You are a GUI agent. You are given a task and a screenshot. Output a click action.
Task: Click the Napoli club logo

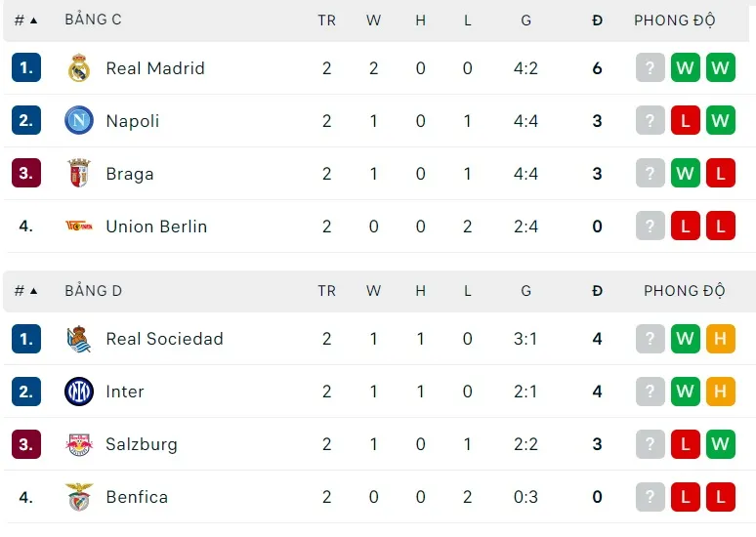(79, 121)
